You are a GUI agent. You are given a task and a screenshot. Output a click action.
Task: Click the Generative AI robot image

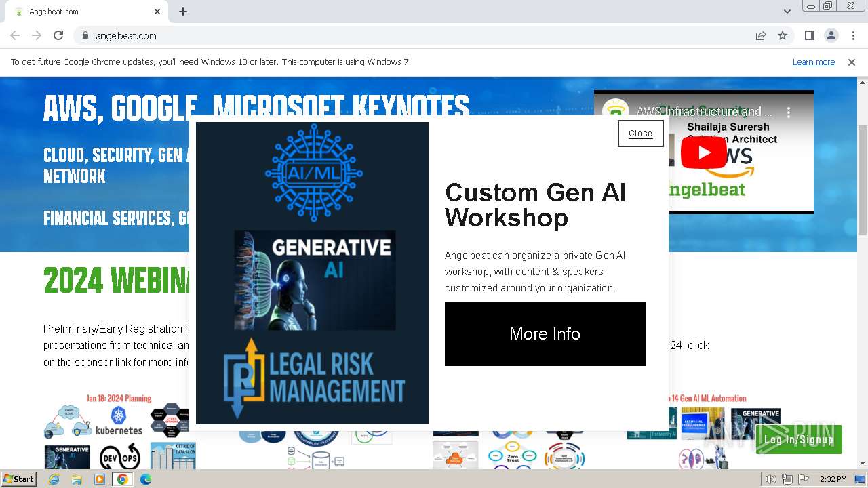[315, 280]
